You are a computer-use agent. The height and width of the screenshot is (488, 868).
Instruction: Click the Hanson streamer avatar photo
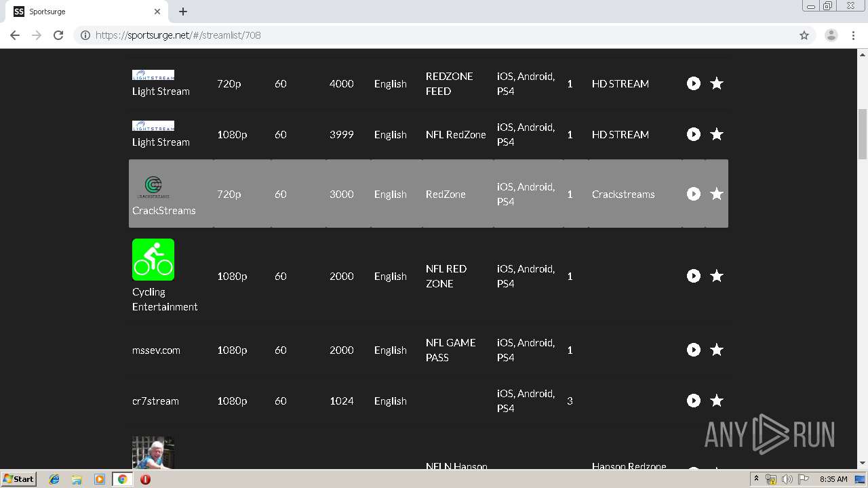tap(153, 452)
